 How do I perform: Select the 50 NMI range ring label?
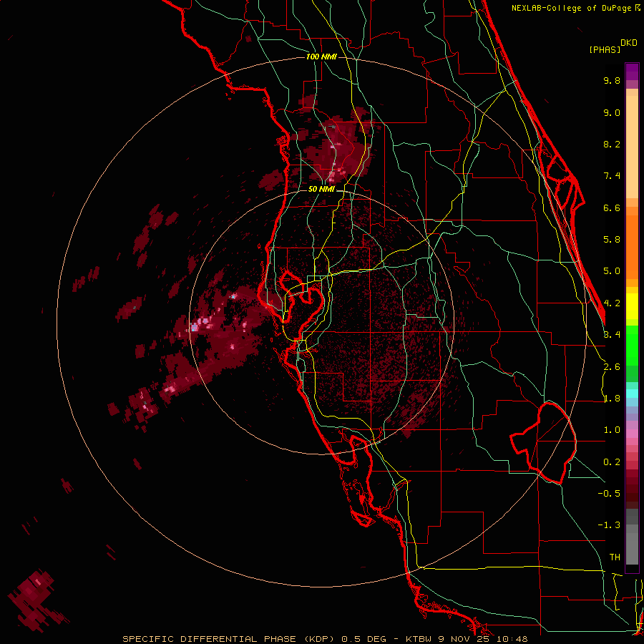[x=321, y=189]
